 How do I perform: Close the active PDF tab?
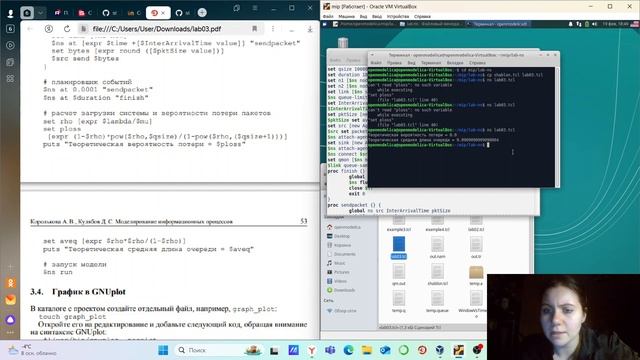click(163, 13)
